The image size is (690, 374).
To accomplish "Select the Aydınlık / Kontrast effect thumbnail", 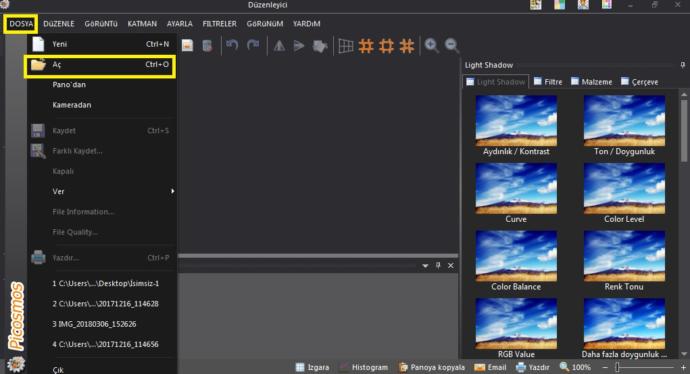I will click(x=516, y=121).
